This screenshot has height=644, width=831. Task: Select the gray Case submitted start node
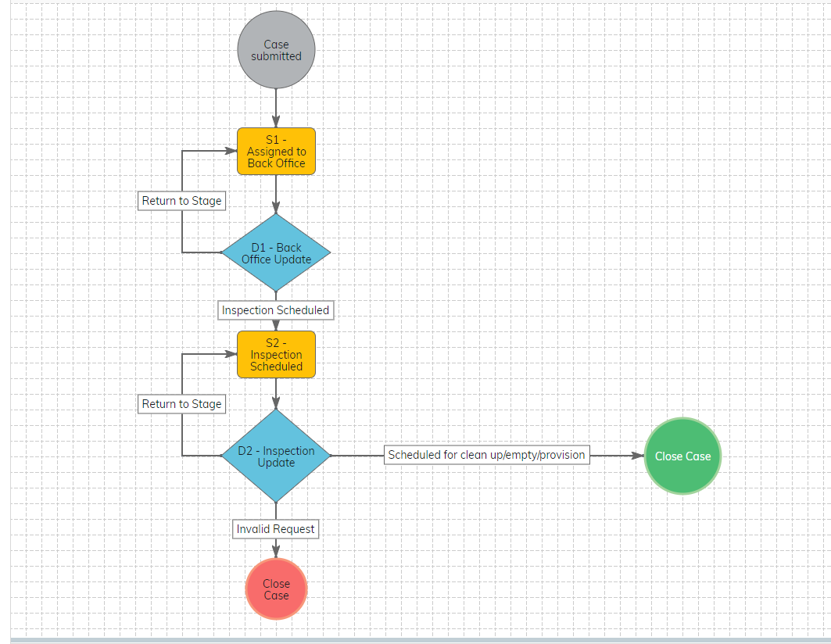tap(276, 50)
